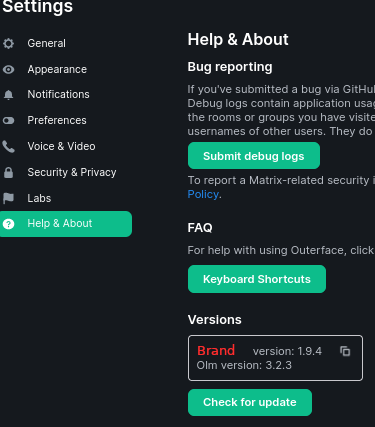Click the Labs flag icon
The image size is (375, 427).
pyautogui.click(x=8, y=198)
